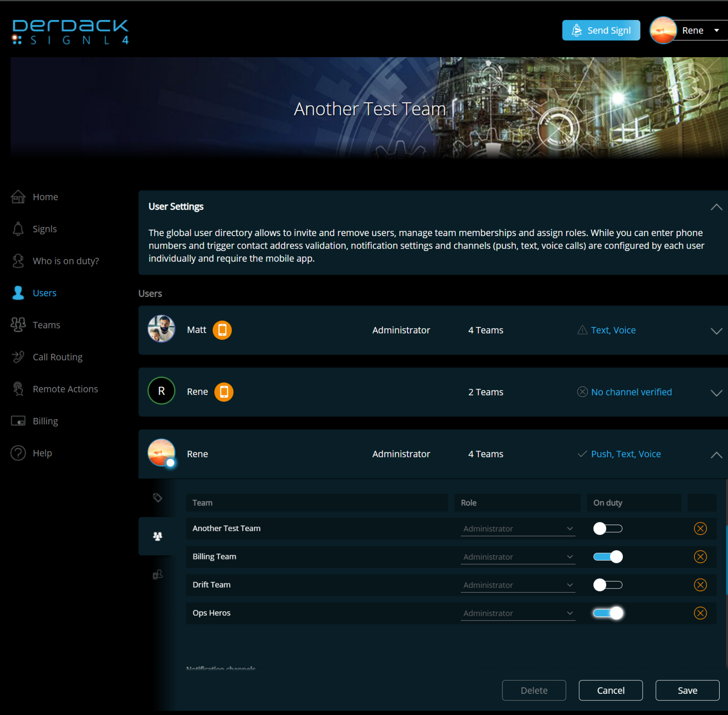Click the Remote Actions touch icon
Viewport: 728px width, 715px height.
point(18,389)
